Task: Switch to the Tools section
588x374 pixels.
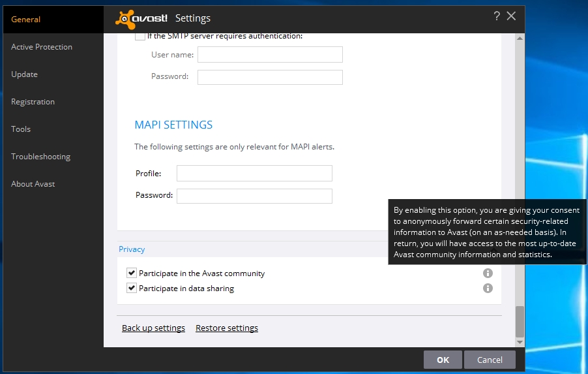Action: pos(21,129)
